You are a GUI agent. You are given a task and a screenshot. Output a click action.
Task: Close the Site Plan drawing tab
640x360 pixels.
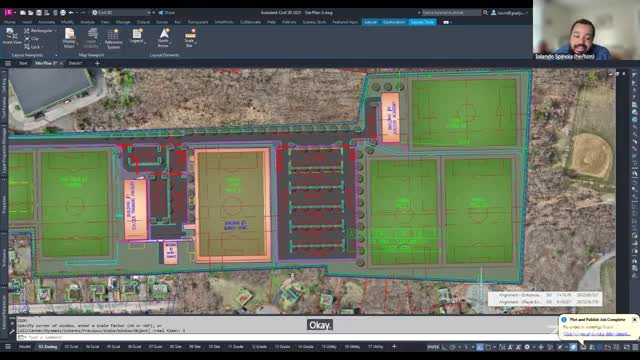click(x=61, y=63)
